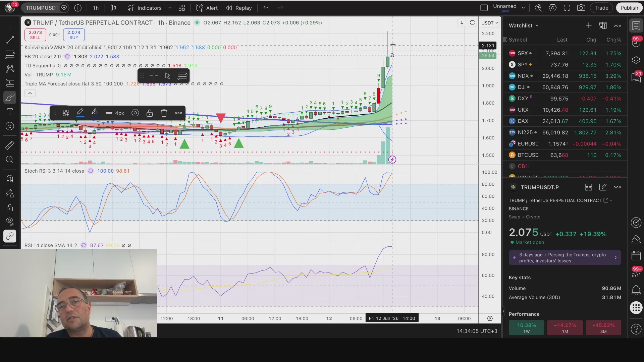Open the USDT currency dropdown
644x362 pixels.
point(489,23)
